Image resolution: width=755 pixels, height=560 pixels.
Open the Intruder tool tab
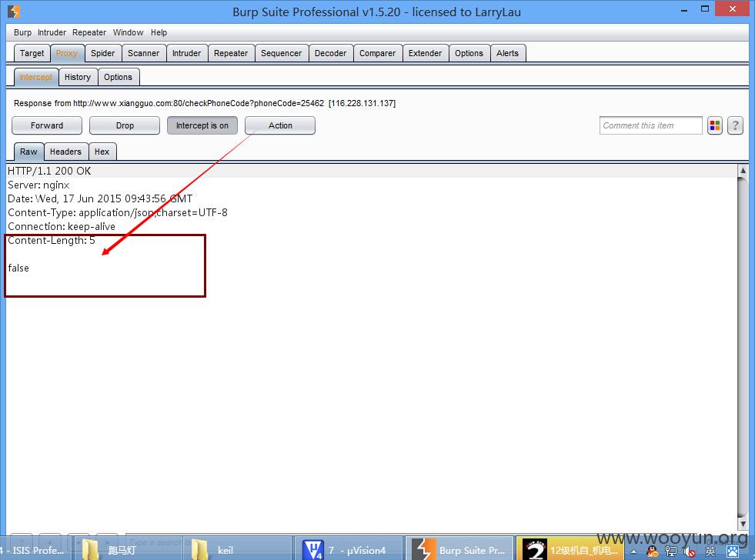(187, 53)
